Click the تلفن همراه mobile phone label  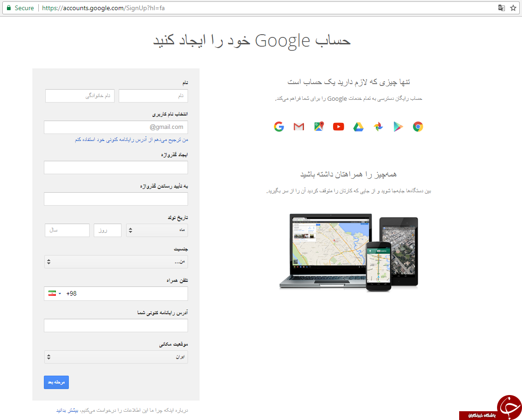(x=177, y=280)
